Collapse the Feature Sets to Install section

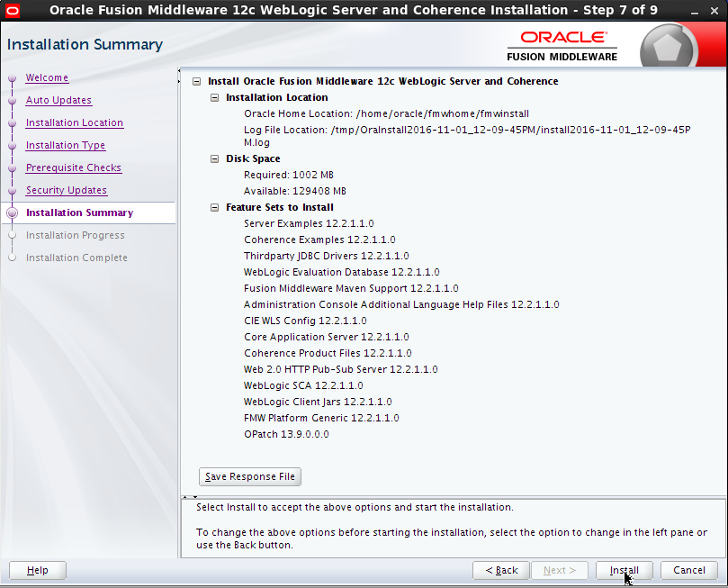pos(214,208)
